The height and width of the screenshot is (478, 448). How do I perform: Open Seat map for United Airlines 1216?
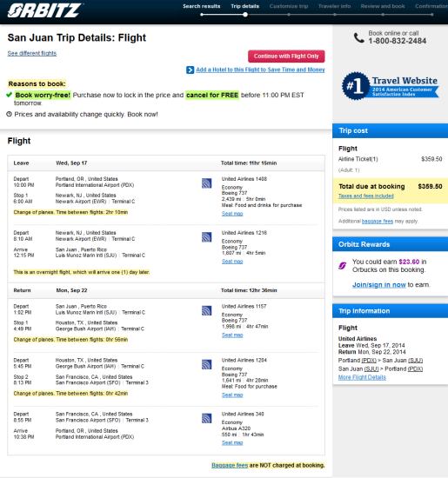[x=232, y=262]
